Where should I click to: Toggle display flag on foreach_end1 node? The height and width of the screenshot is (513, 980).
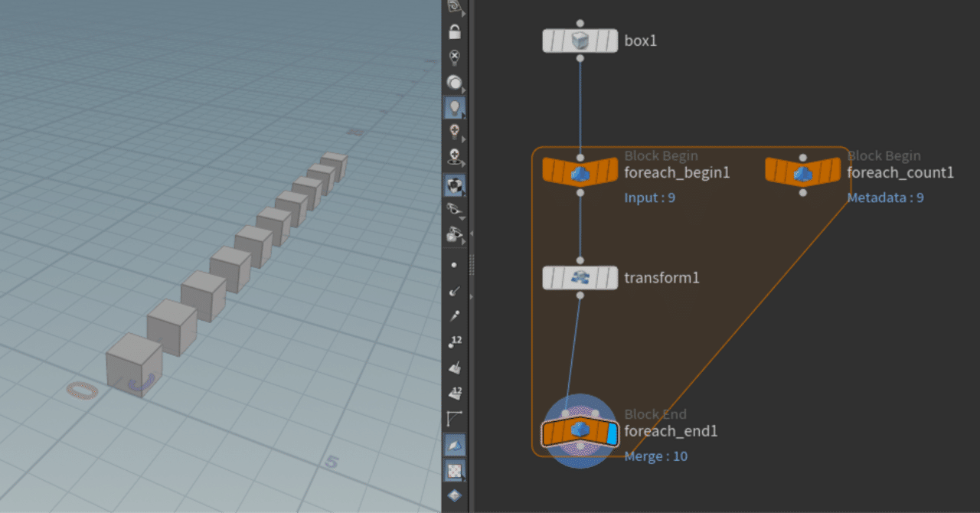click(611, 434)
